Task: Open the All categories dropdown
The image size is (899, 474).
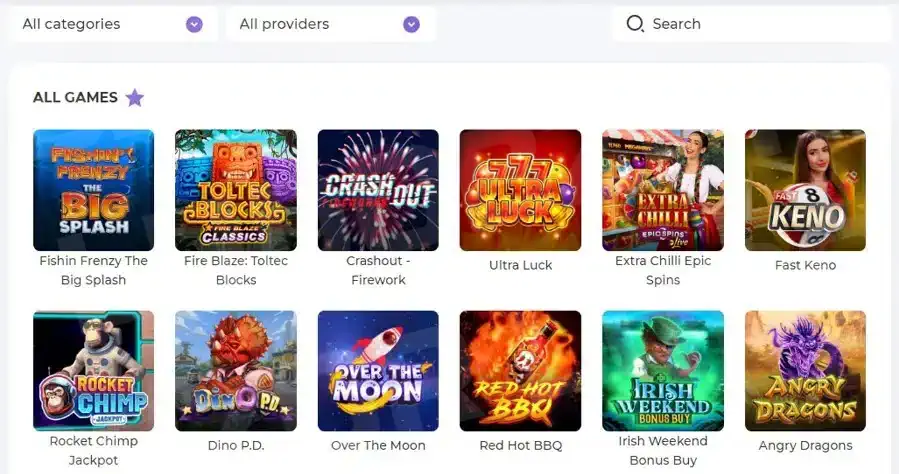Action: click(114, 24)
